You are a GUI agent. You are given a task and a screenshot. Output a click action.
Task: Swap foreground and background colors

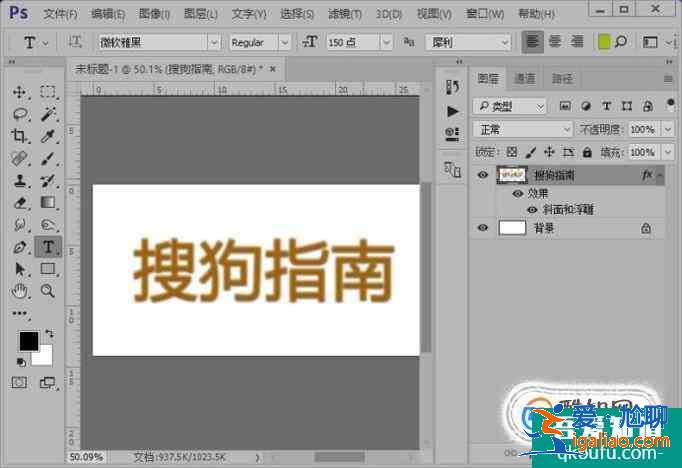point(50,334)
